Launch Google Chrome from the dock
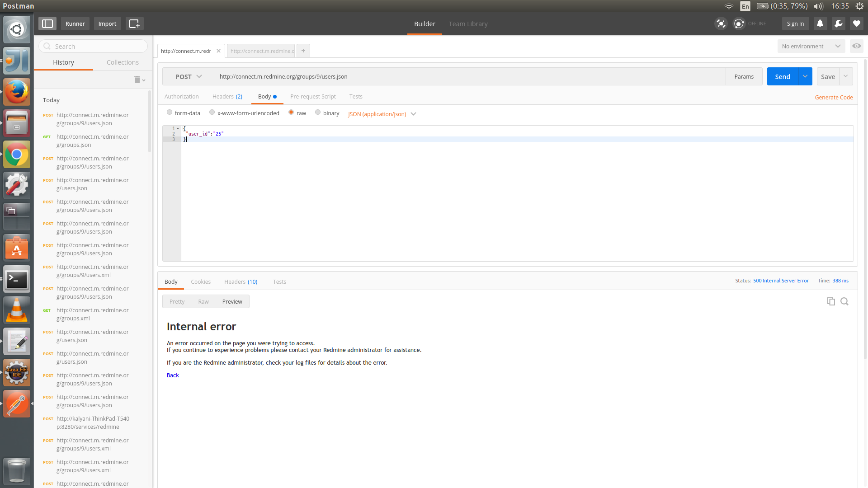 click(17, 155)
